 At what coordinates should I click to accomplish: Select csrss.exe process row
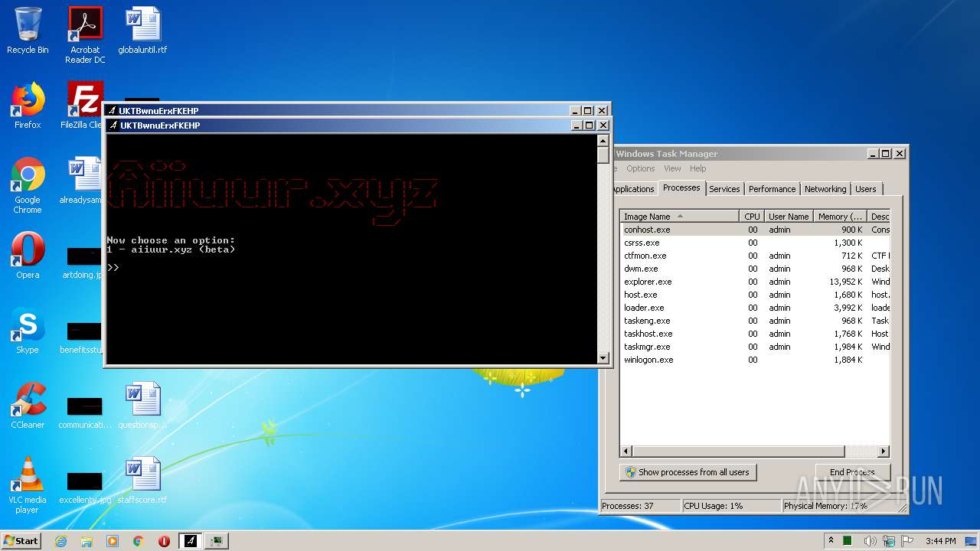755,243
